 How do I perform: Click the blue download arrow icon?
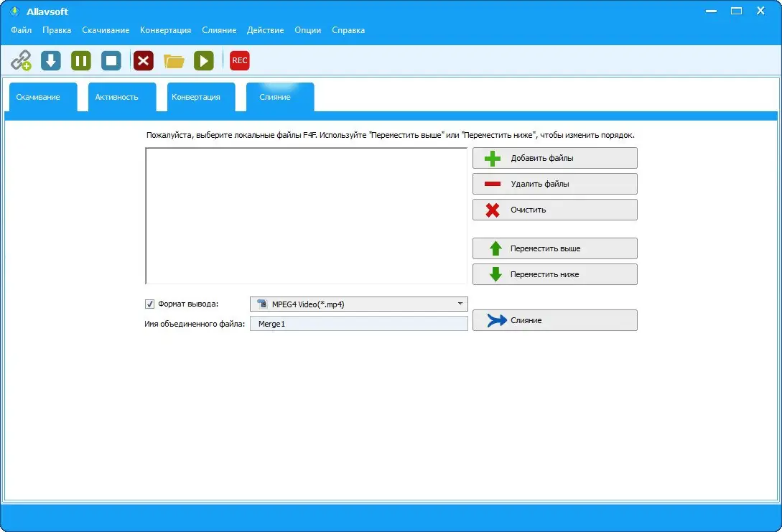pyautogui.click(x=51, y=60)
